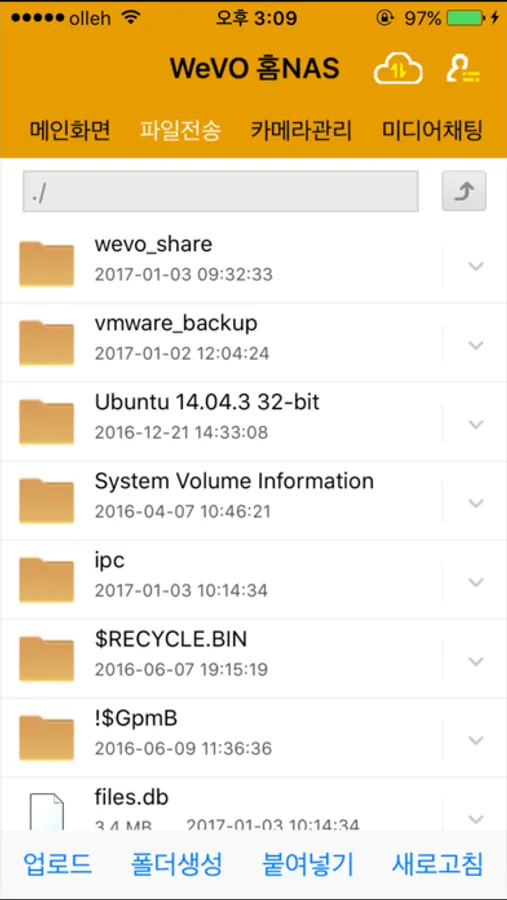Open the $RECYCLE.BIN folder icon
Image resolution: width=507 pixels, height=900 pixels.
click(x=47, y=660)
